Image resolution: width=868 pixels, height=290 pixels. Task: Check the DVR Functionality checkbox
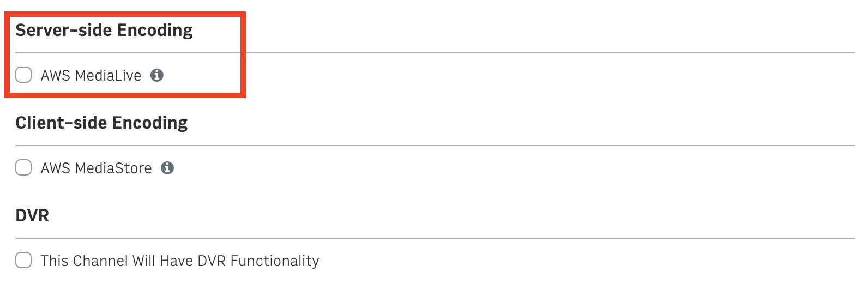pyautogui.click(x=23, y=260)
